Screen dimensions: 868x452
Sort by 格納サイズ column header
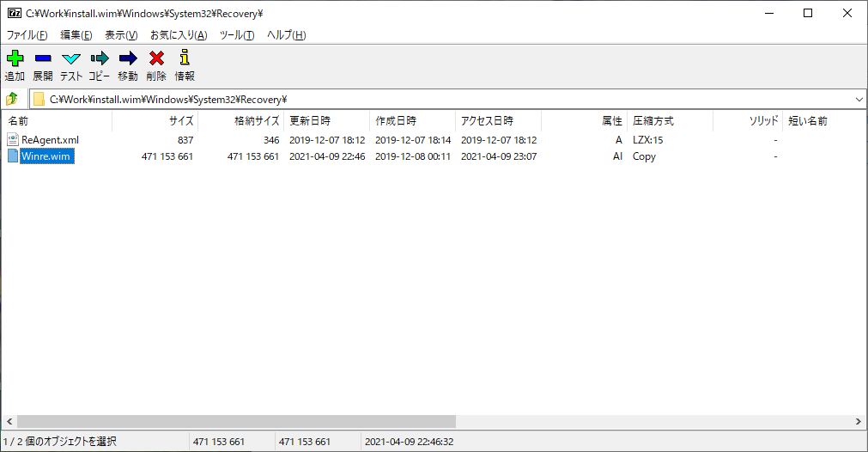click(240, 121)
